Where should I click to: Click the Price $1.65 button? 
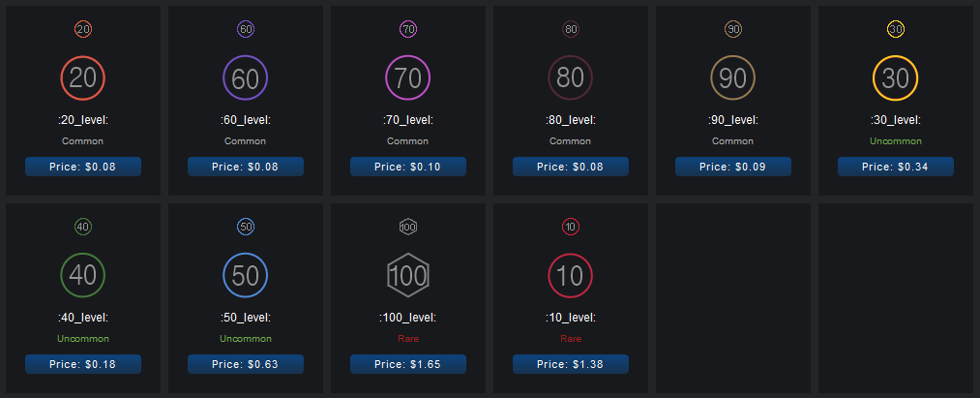pyautogui.click(x=408, y=364)
